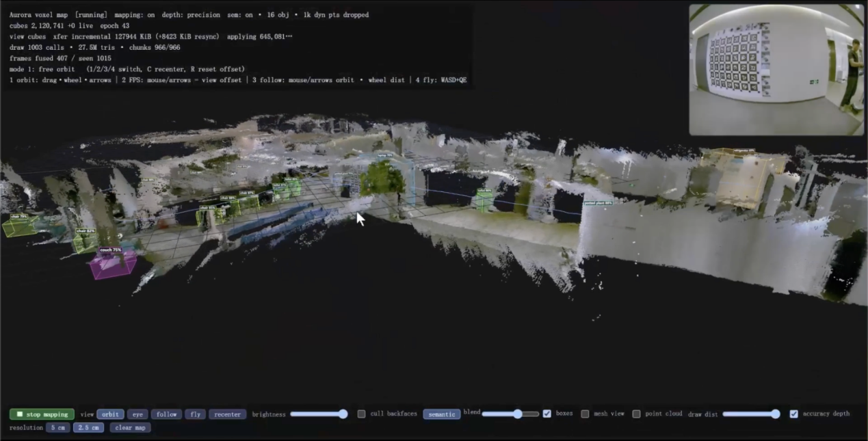Click the "frames fused 407 / seen 1015" text

point(60,59)
